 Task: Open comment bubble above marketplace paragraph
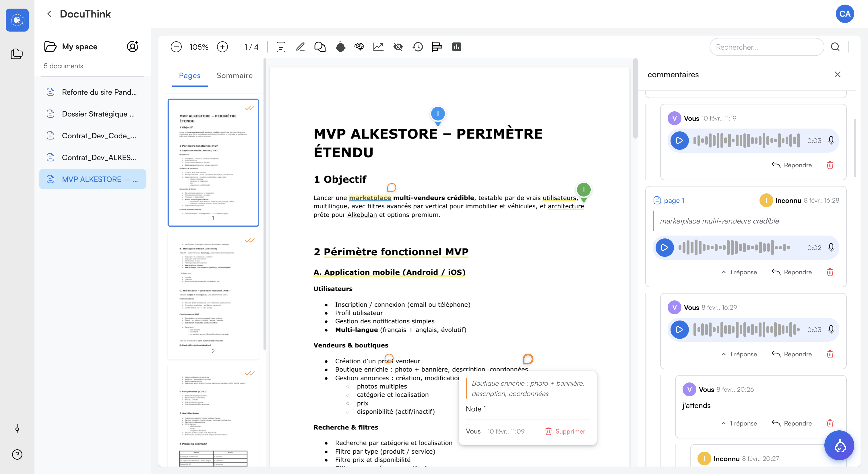pos(391,187)
